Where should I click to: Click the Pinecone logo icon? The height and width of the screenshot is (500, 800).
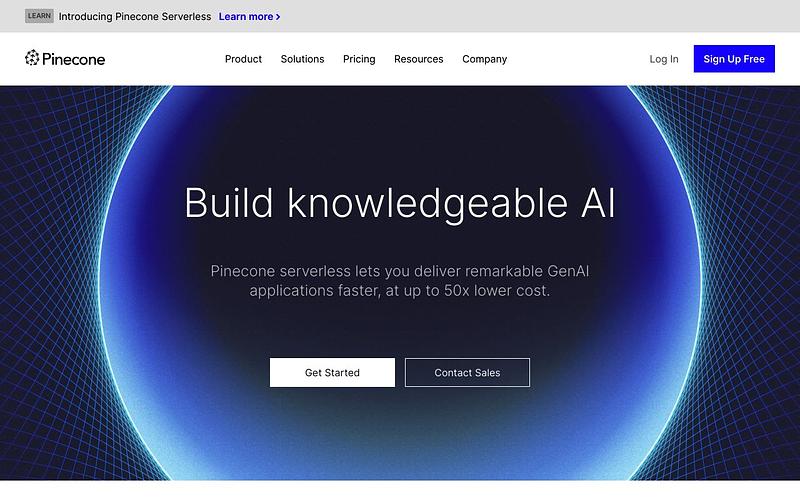tap(32, 58)
